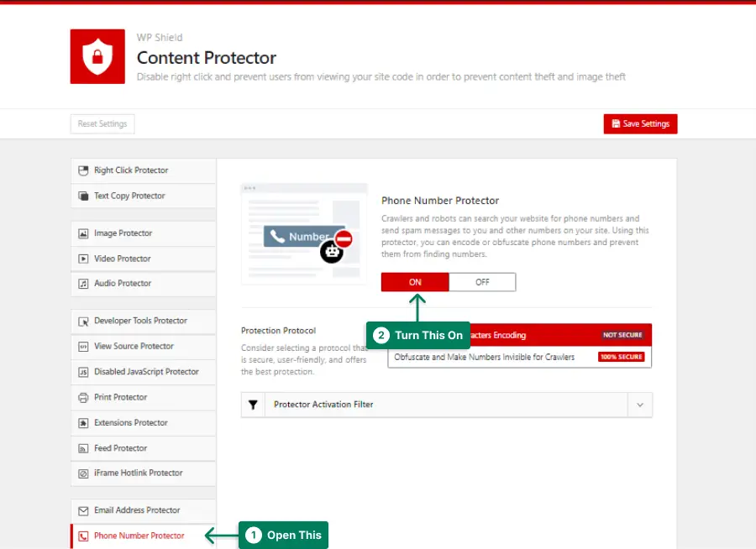Screen dimensions: 756x549
Task: Click the Content Protector heading
Action: pos(207,58)
